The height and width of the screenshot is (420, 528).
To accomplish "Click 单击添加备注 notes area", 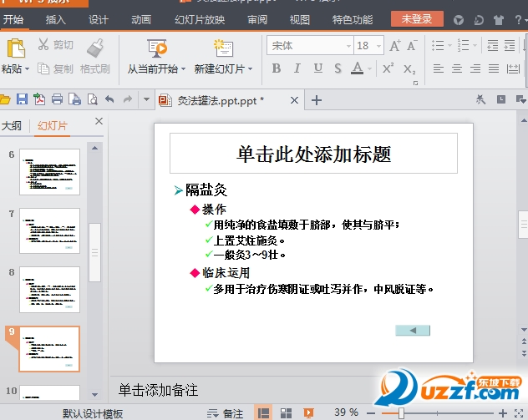I will click(x=158, y=391).
